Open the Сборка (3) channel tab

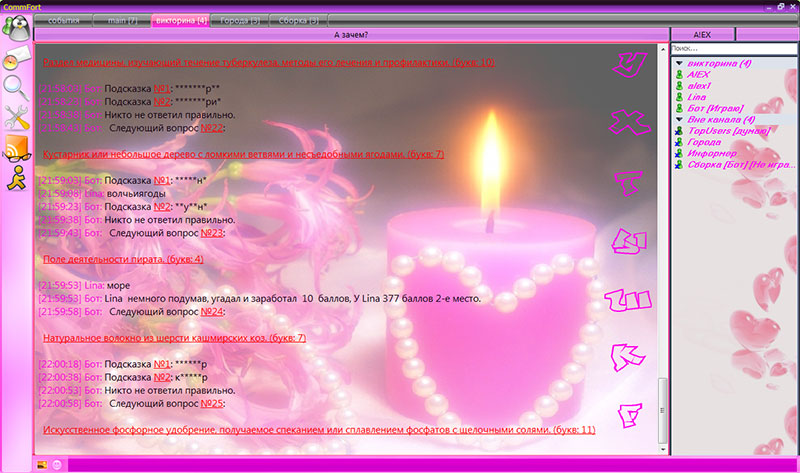point(300,20)
